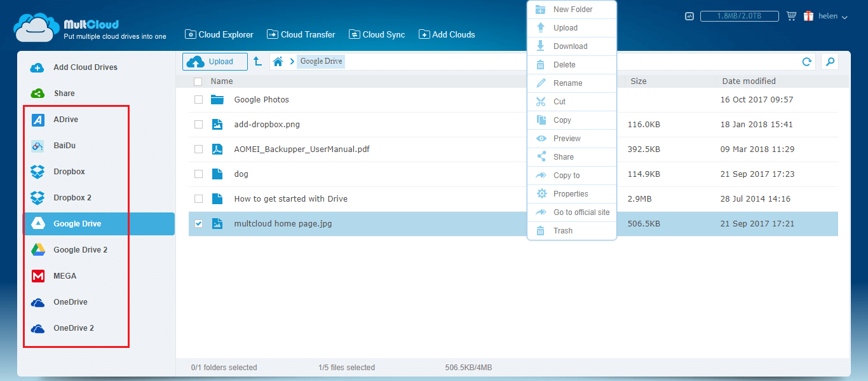868x381 pixels.
Task: Choose Rename from context menu
Action: point(572,83)
